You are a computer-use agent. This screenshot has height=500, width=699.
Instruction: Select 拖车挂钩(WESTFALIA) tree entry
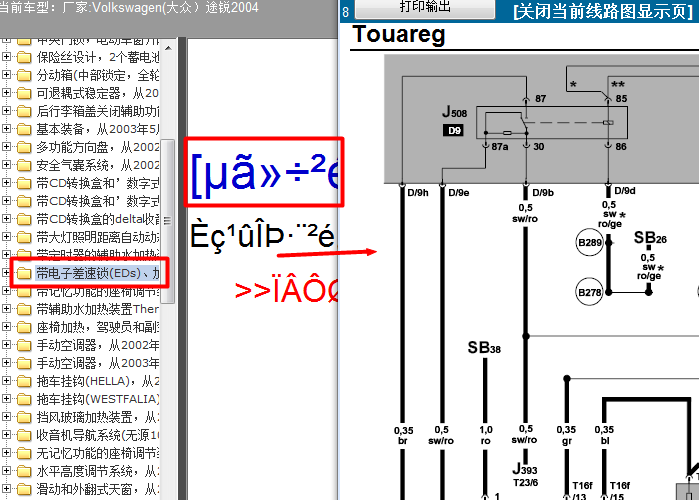(x=97, y=399)
